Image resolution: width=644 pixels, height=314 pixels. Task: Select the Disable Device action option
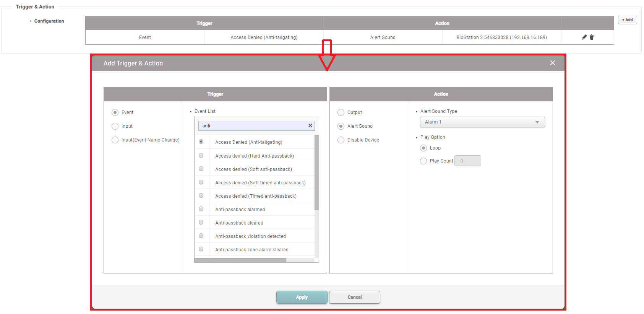point(341,140)
